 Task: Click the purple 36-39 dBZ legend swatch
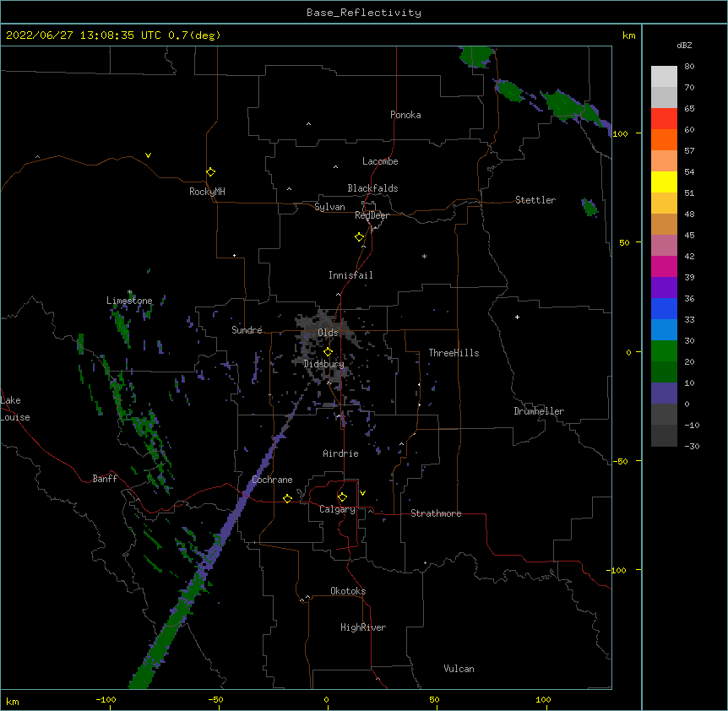(x=664, y=287)
